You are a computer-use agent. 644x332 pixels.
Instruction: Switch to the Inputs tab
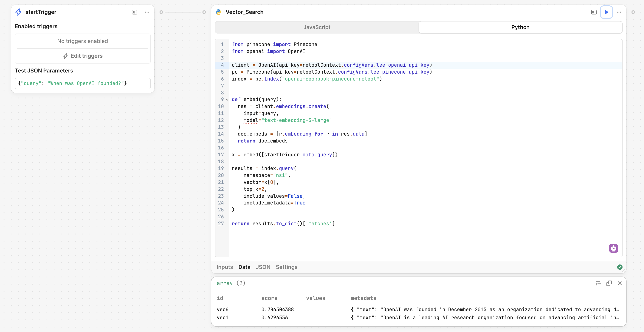tap(224, 267)
